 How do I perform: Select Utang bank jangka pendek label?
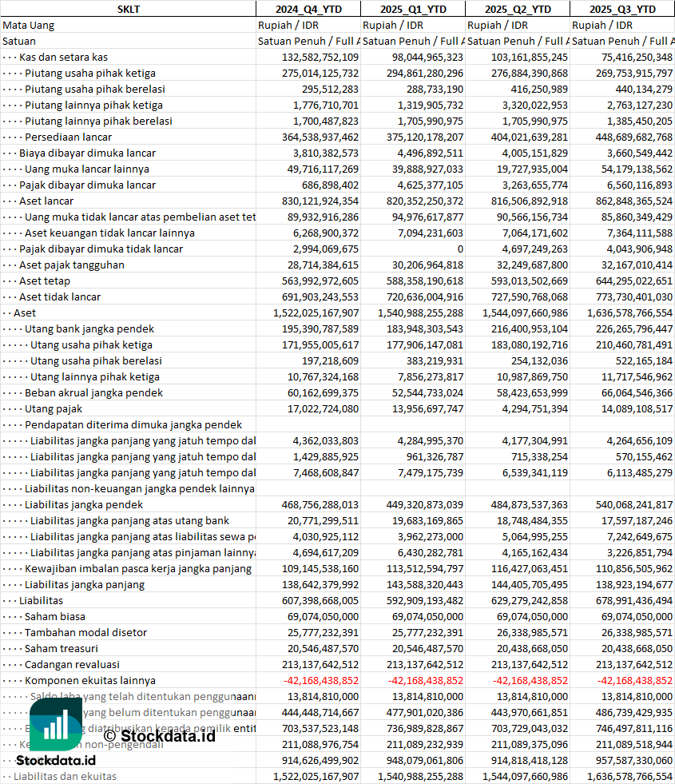(x=89, y=329)
